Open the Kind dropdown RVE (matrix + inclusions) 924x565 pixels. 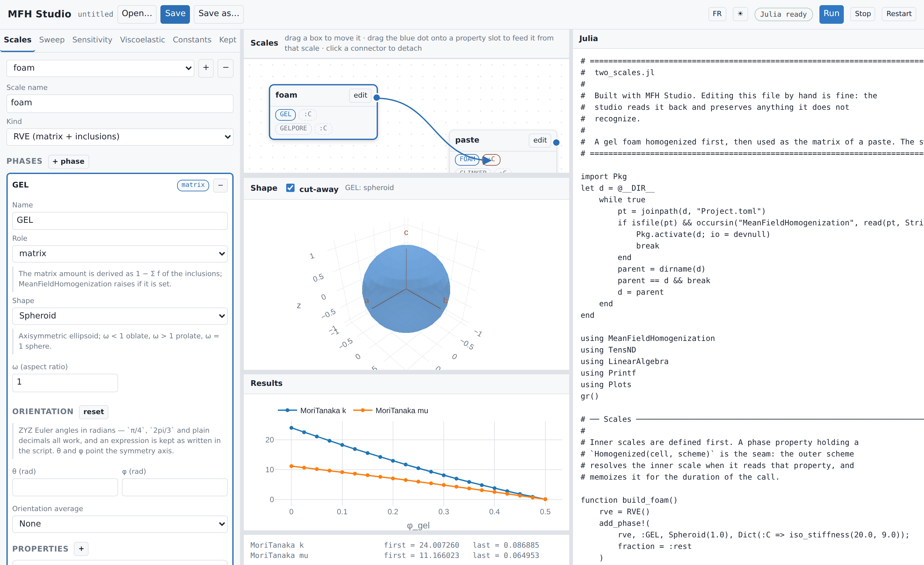tap(120, 136)
